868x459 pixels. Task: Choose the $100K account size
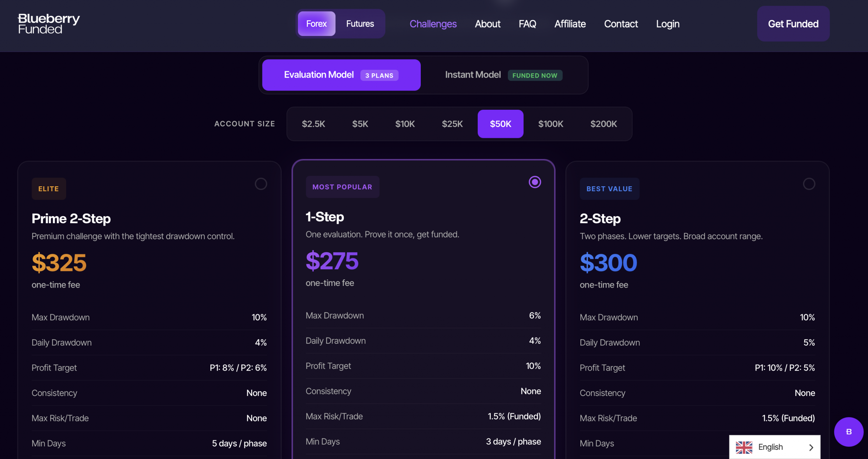[x=551, y=124]
